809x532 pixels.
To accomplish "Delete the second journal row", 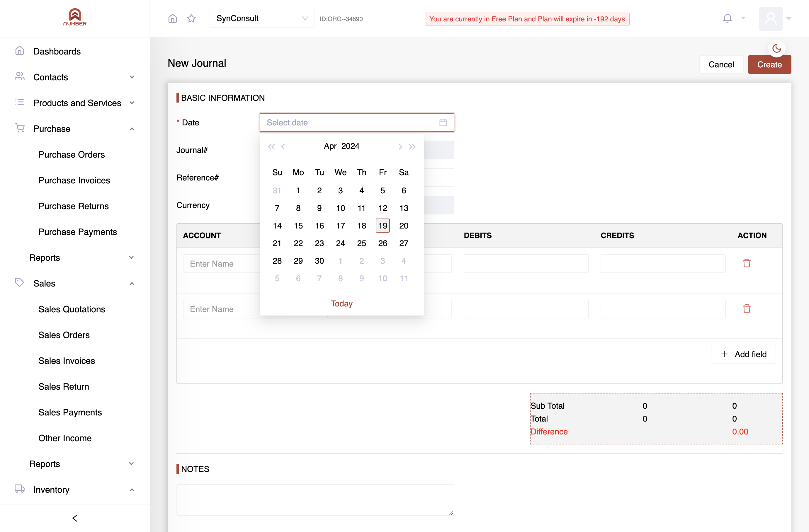I will pyautogui.click(x=747, y=309).
